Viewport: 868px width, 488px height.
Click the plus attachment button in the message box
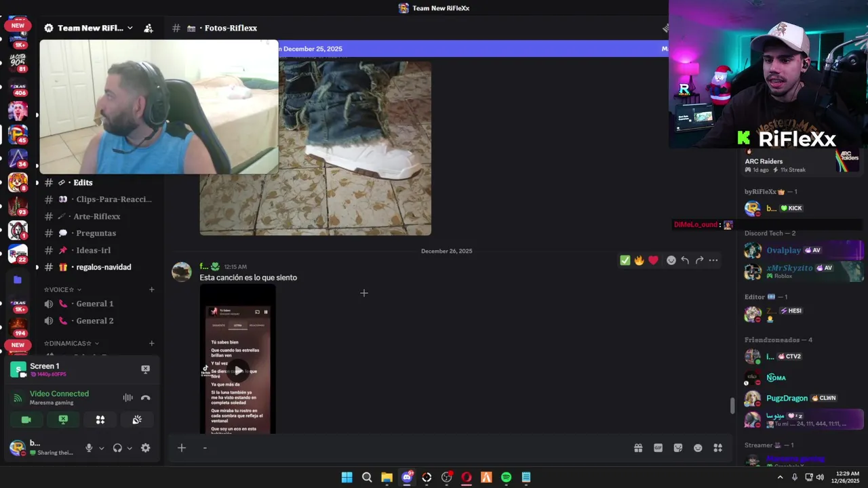[181, 448]
